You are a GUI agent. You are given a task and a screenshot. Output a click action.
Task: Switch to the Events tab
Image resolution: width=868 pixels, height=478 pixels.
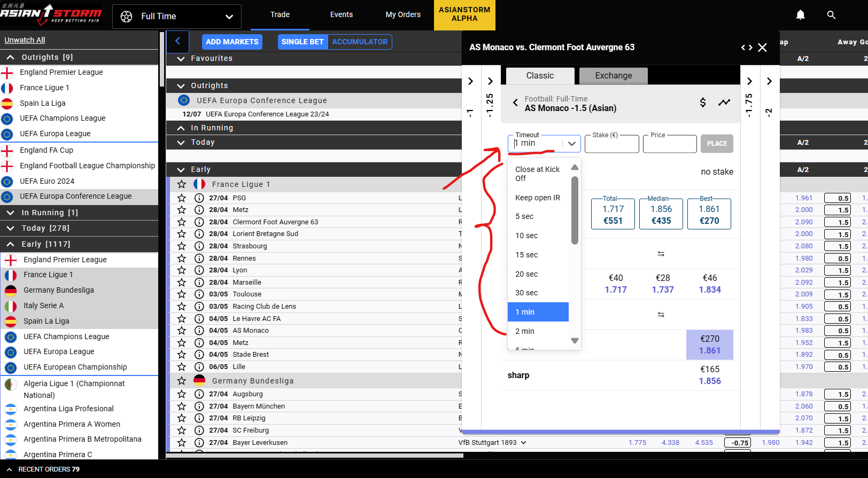coord(341,15)
